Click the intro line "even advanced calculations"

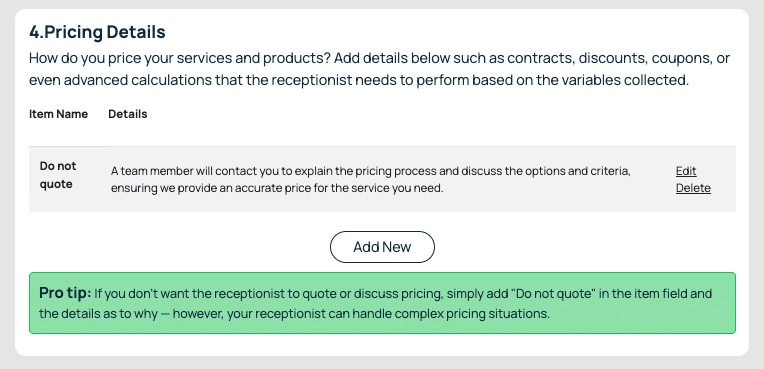359,80
